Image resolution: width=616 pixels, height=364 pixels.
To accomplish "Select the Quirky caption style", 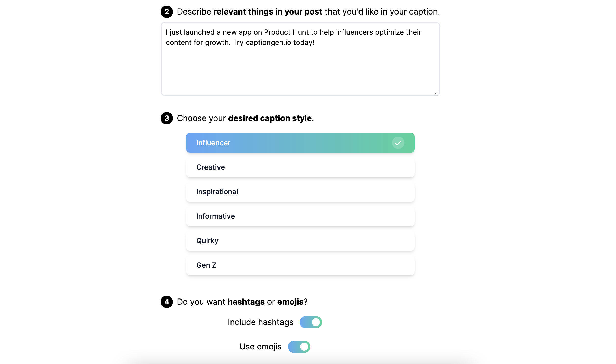I will (300, 241).
